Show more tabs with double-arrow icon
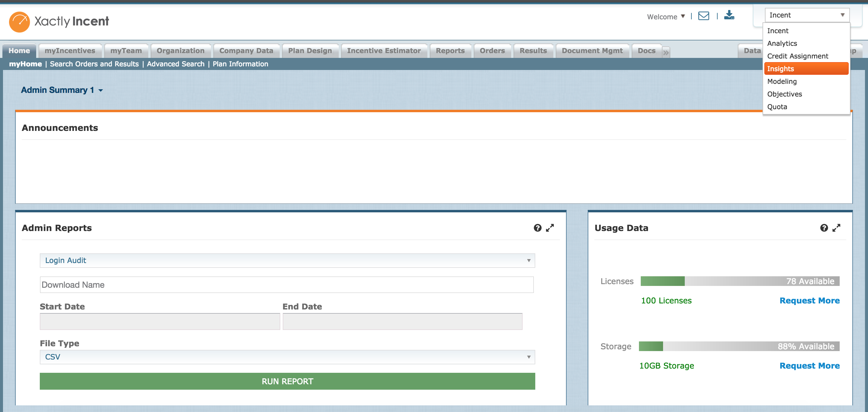This screenshot has height=412, width=868. pyautogui.click(x=666, y=52)
